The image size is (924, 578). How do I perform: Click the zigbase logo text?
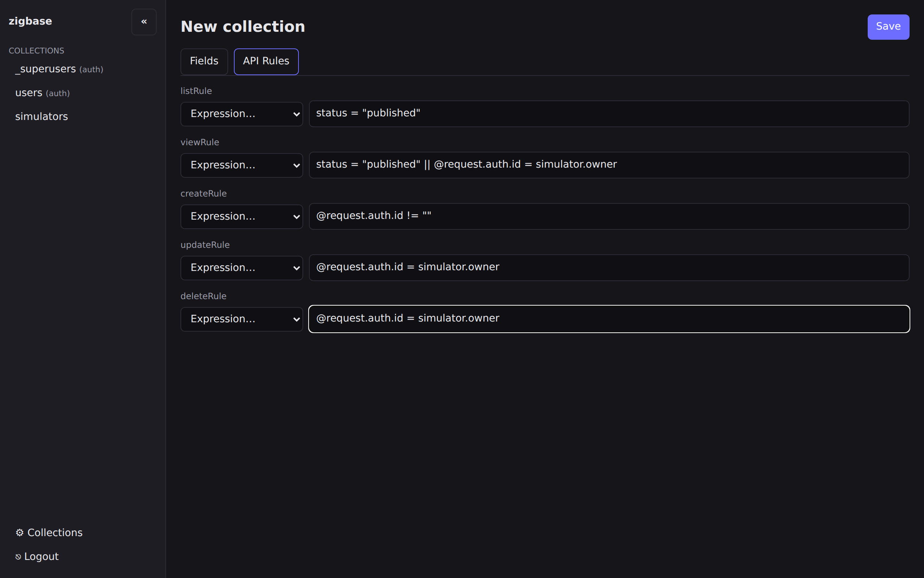tap(31, 21)
